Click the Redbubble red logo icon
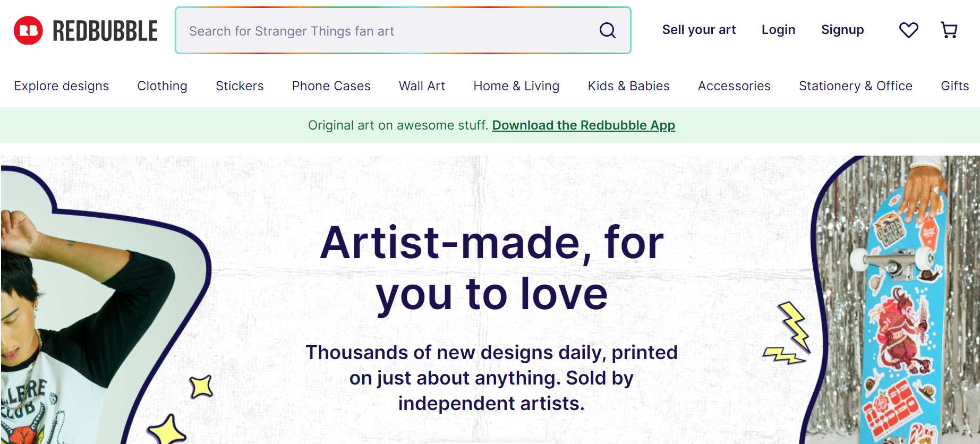Viewport: 980px width, 444px height. 28,30
